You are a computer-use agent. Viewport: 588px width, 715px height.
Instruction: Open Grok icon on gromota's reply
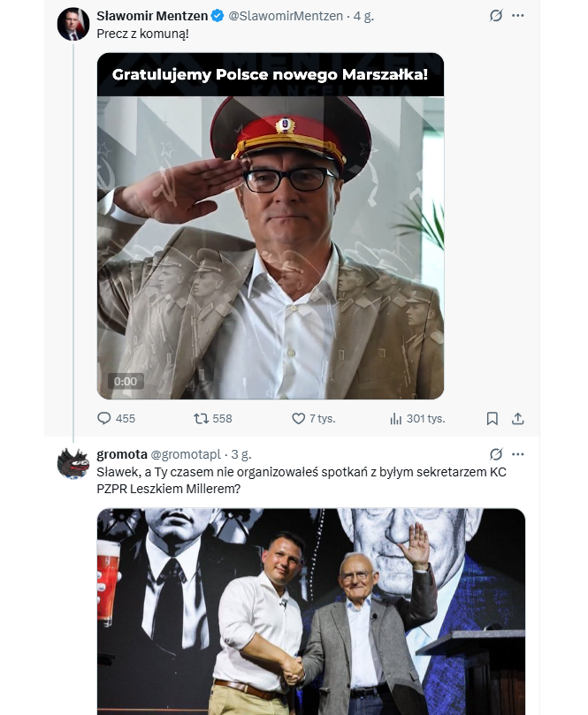(x=496, y=454)
